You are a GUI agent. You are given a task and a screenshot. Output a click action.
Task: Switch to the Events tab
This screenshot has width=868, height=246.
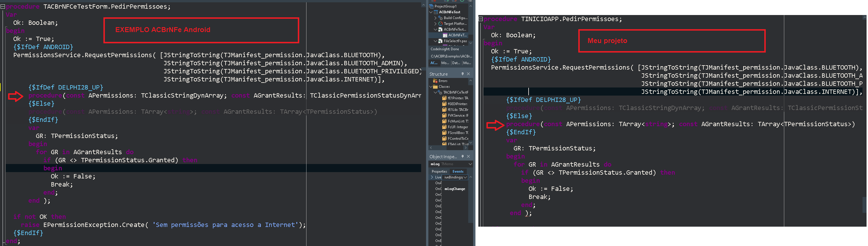[x=458, y=172]
